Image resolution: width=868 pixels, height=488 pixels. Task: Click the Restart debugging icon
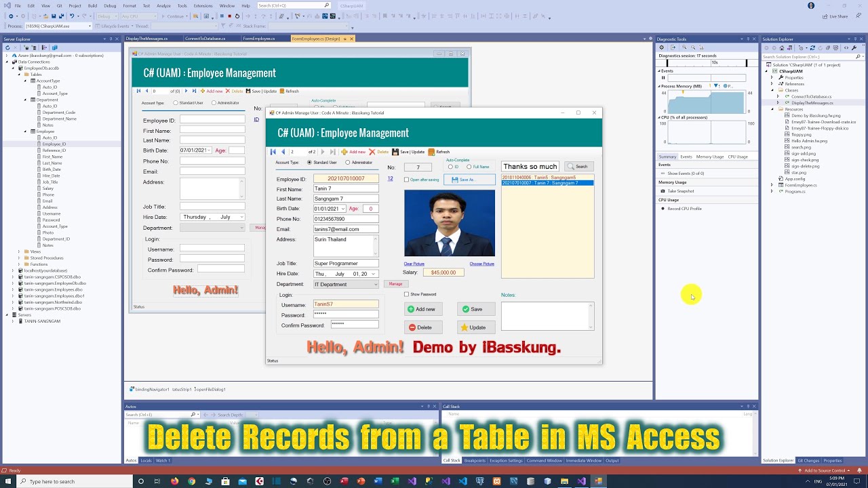237,16
